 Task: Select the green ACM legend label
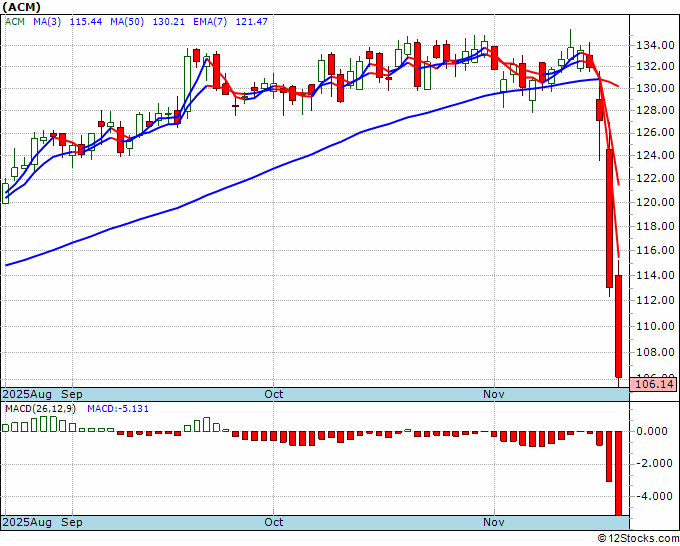pyautogui.click(x=15, y=21)
